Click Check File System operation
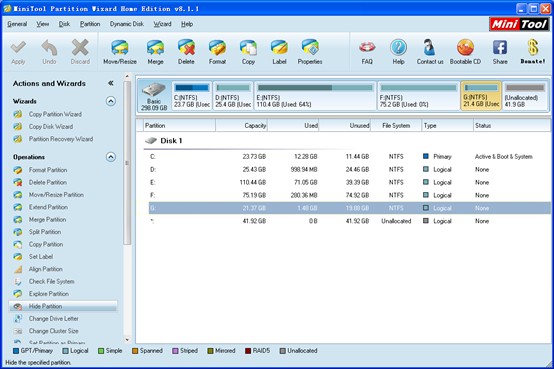 (51, 281)
